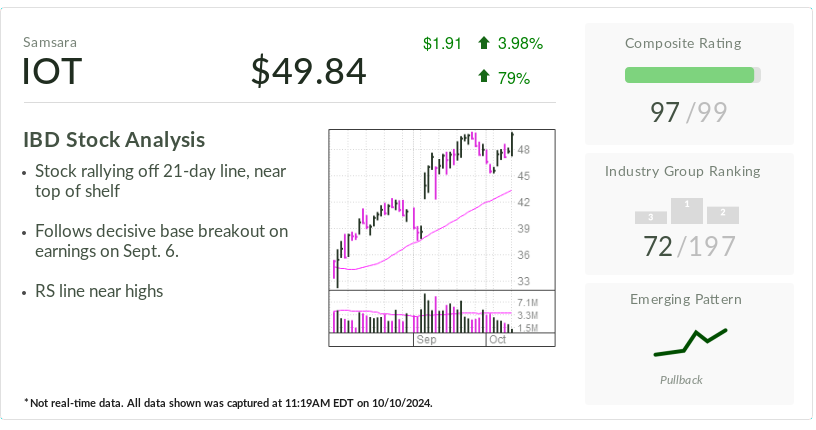Click the Composite Rating 97/99 score

click(689, 112)
